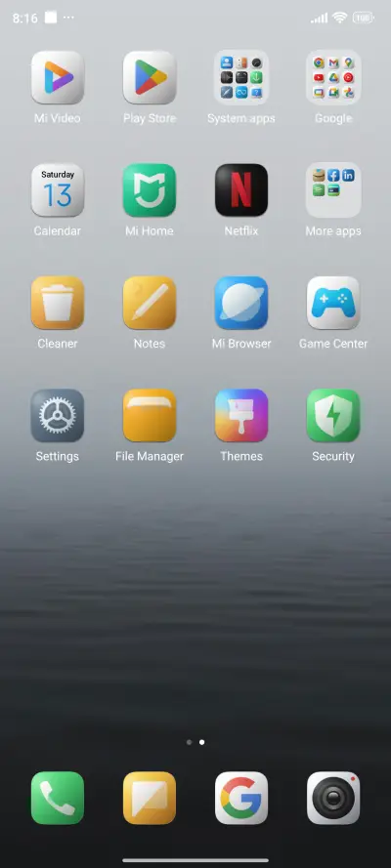Launch File Manager
Viewport: 391px width, 868px height.
pyautogui.click(x=150, y=415)
